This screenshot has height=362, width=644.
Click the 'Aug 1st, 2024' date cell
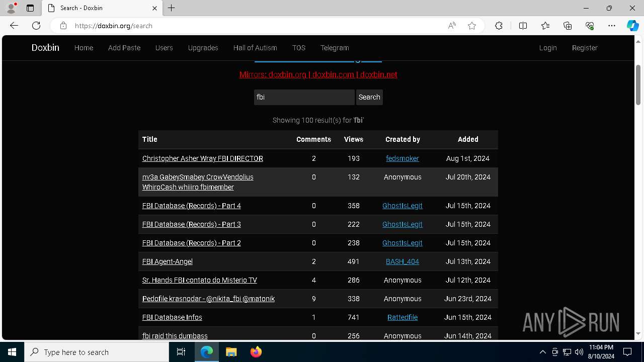coord(468,158)
